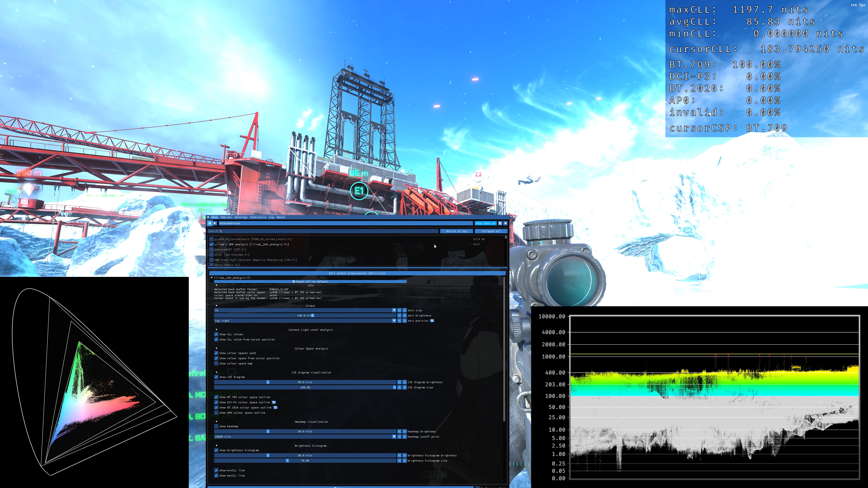Increment CIE diagram brightness with right arrow
The width and height of the screenshot is (868, 488).
click(x=404, y=382)
